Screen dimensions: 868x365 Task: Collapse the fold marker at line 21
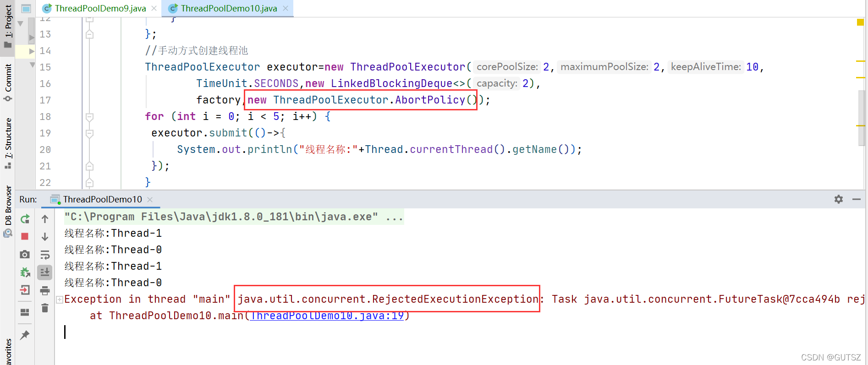90,166
